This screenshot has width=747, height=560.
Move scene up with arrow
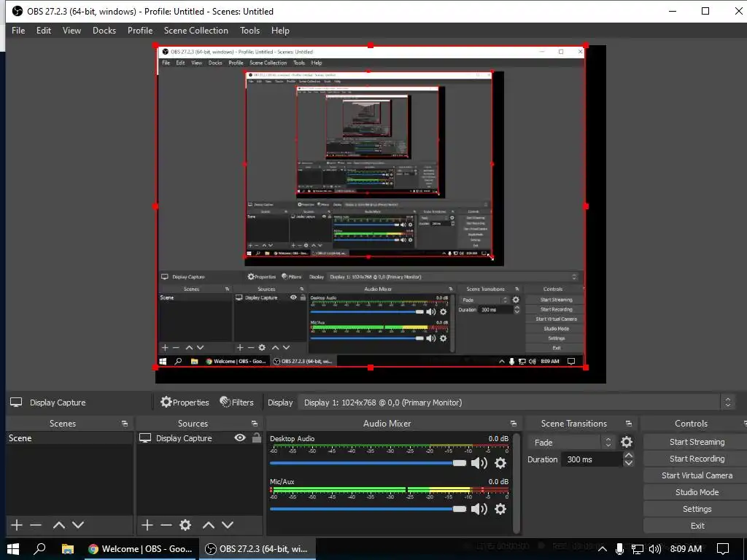pos(59,525)
